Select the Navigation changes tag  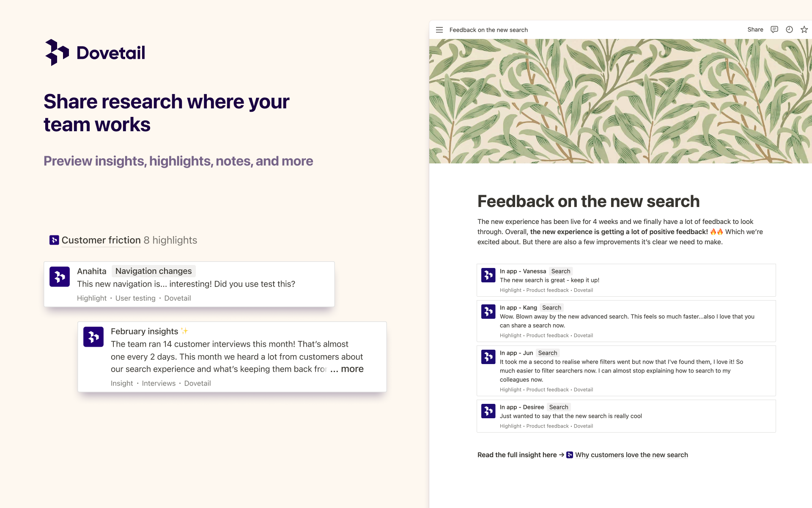tap(154, 271)
